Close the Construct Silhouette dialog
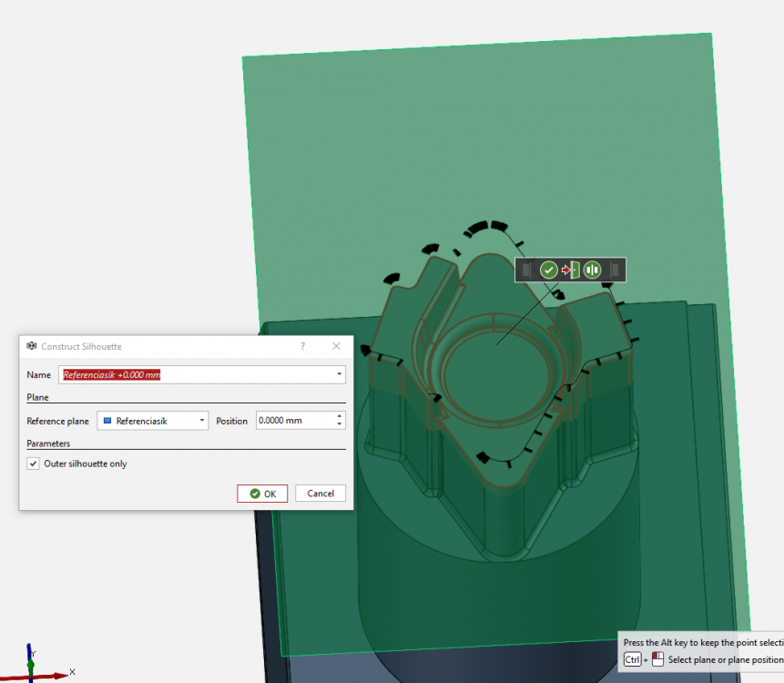Screen dimensions: 784x683 [x=336, y=346]
